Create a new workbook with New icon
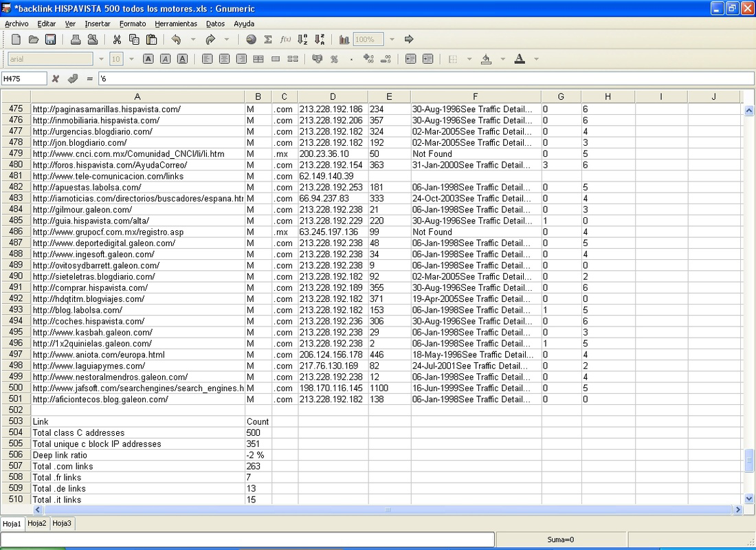Image resolution: width=756 pixels, height=550 pixels. pyautogui.click(x=16, y=40)
